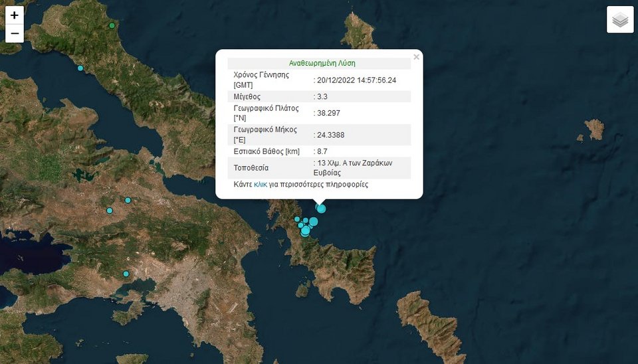Click the 'Τοποθεσία' label
Viewport: 638px width, 364px height.
(x=251, y=167)
